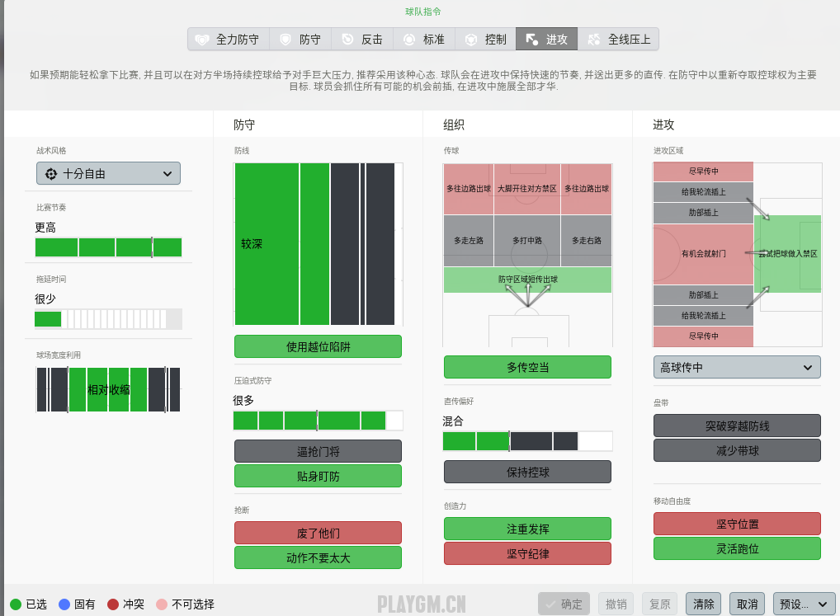This screenshot has height=616, width=840.
Task: Toggle 注重发挥 creative freedom
Action: pyautogui.click(x=527, y=529)
